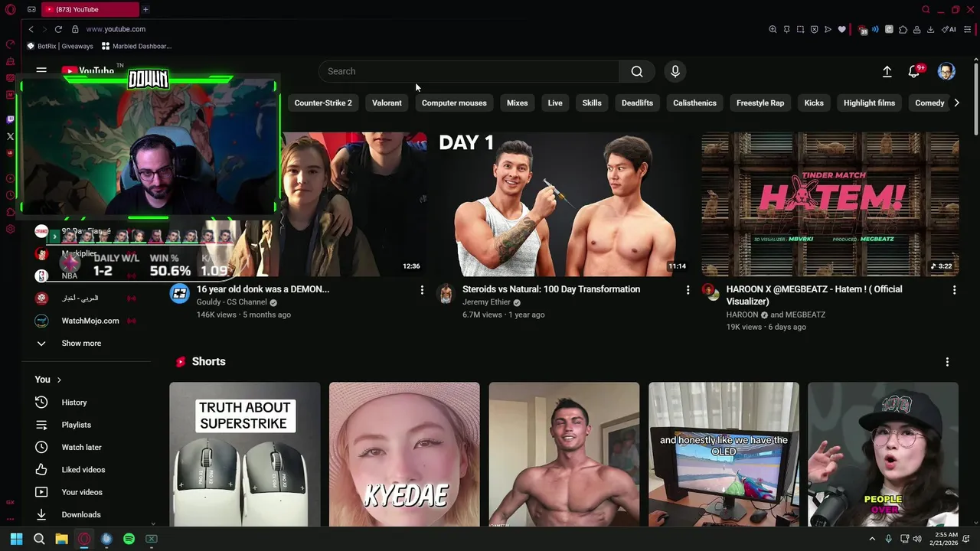Image resolution: width=980 pixels, height=551 pixels.
Task: Open Spotify from the taskbar
Action: pos(129,539)
